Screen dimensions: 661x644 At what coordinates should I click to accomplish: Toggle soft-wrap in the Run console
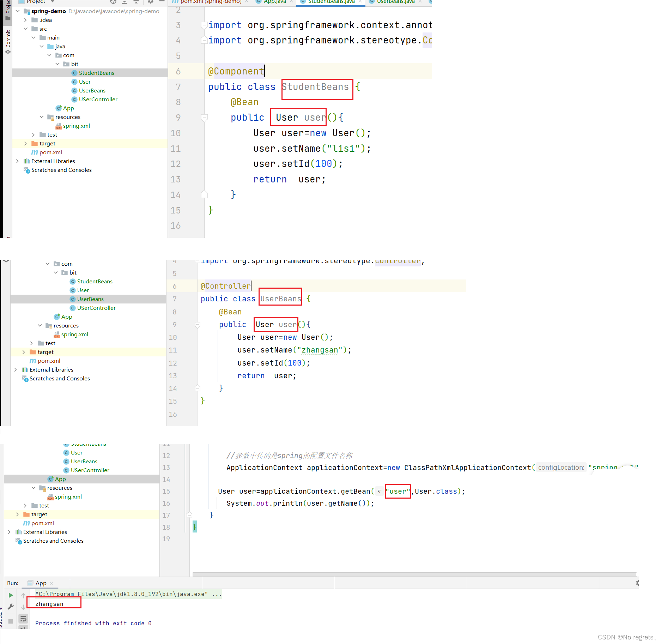coord(23,618)
